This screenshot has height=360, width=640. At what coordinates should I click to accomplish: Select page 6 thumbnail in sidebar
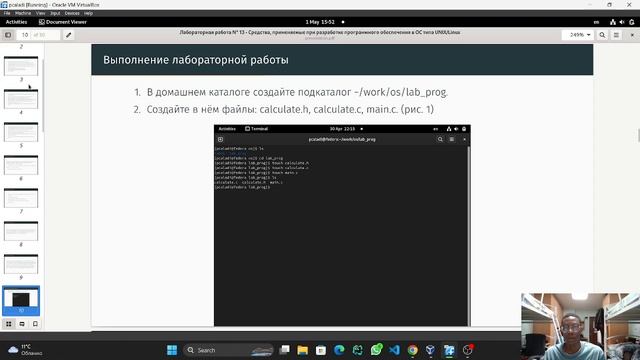21,165
